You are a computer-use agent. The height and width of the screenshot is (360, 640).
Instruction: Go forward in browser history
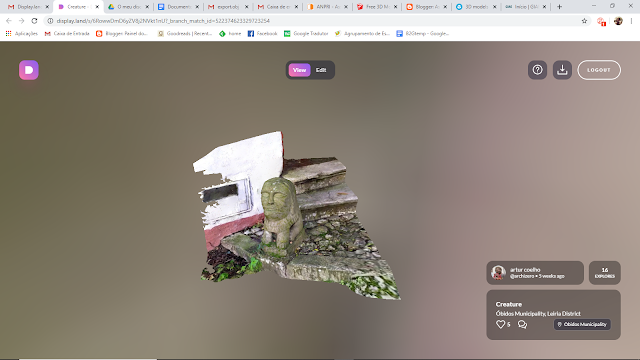coord(21,21)
